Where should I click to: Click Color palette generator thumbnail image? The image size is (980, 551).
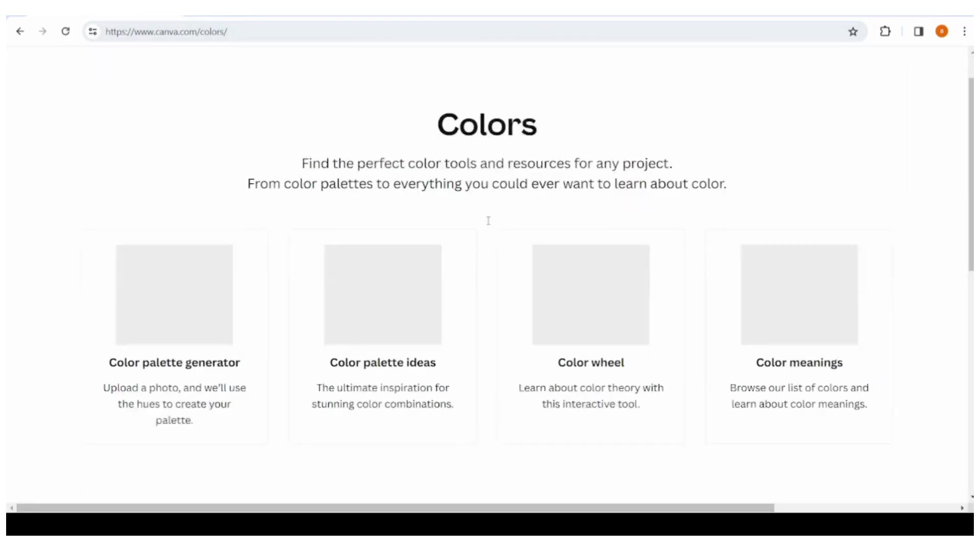coord(174,294)
